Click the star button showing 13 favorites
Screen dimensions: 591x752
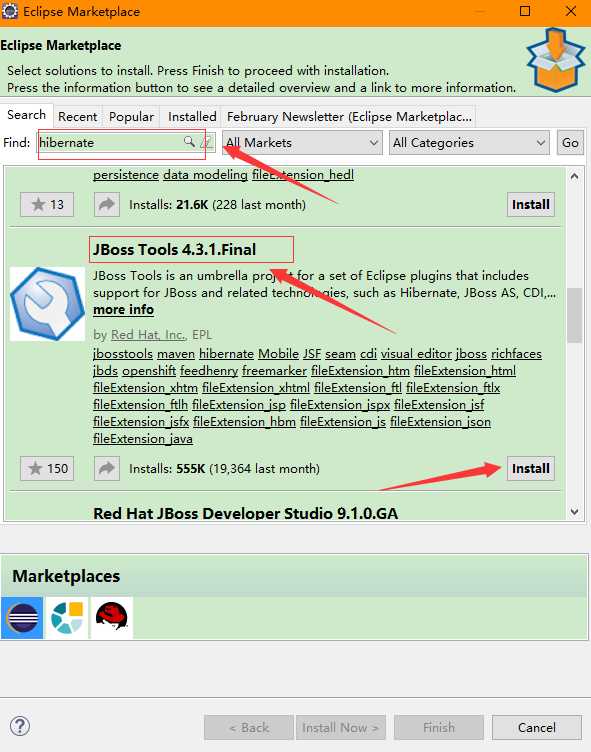point(47,205)
